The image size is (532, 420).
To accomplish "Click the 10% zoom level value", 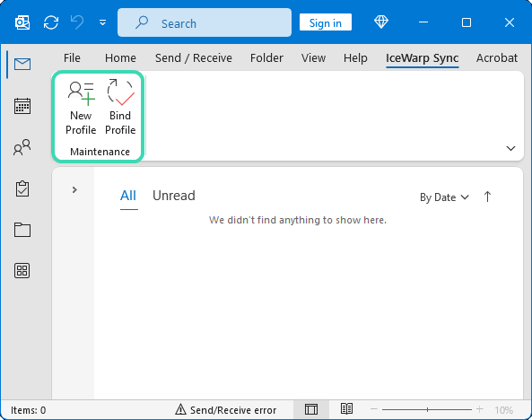I will pos(503,410).
